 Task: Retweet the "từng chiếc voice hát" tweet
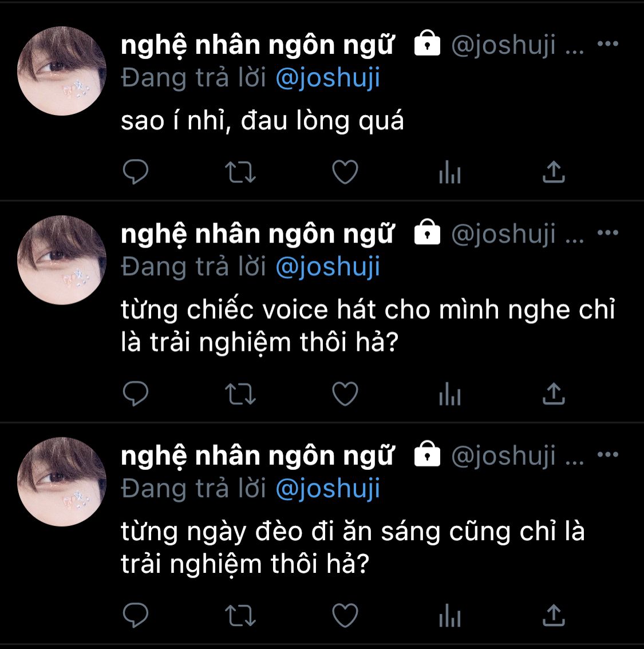pos(240,394)
